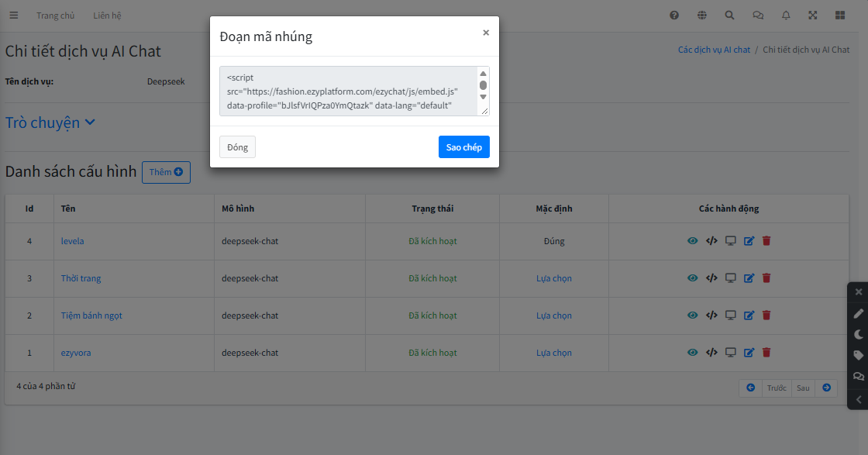Open the notifications bell
Screen dimensions: 868x455
point(786,16)
